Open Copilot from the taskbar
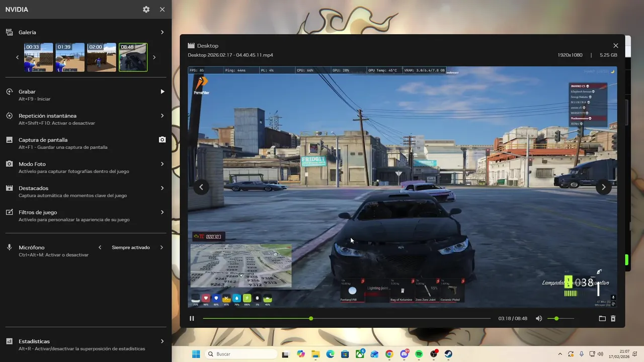Screen dimensions: 644x362 click(x=301, y=354)
